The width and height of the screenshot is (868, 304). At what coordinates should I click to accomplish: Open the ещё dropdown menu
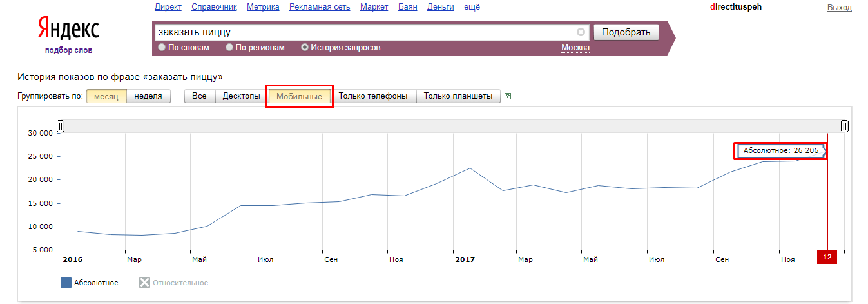coord(472,7)
